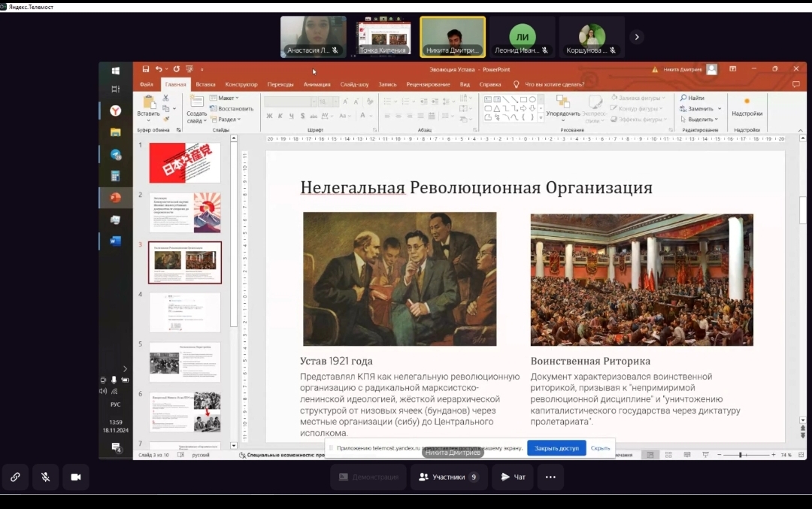The height and width of the screenshot is (509, 812).
Task: Open the Запись tab
Action: pyautogui.click(x=387, y=84)
